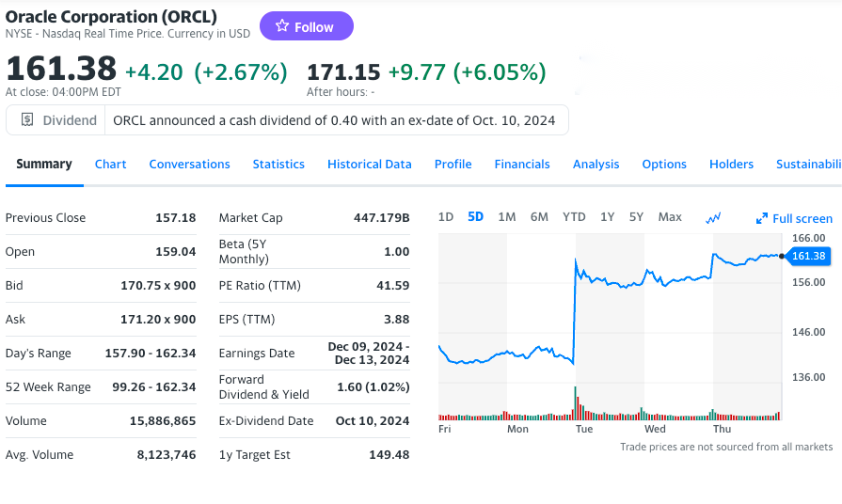Screen dimensions: 842x504
Task: Click the Full screen expand arrows icon
Action: click(761, 218)
